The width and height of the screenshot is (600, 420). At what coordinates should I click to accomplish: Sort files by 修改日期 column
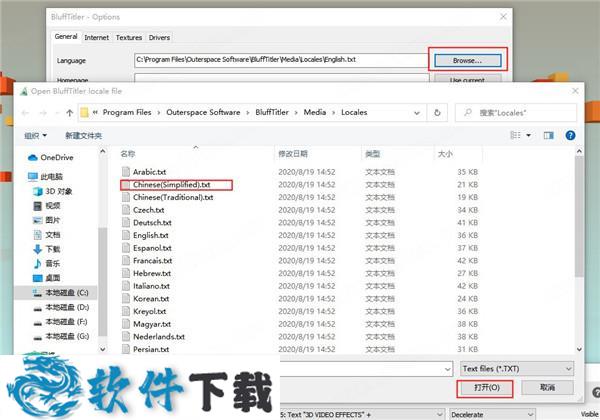pyautogui.click(x=293, y=154)
